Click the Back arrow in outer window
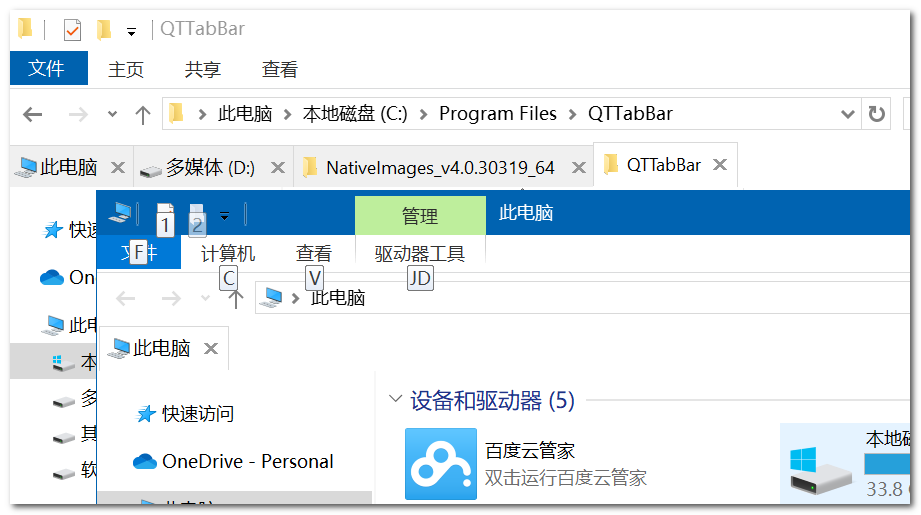The image size is (921, 515). point(33,114)
